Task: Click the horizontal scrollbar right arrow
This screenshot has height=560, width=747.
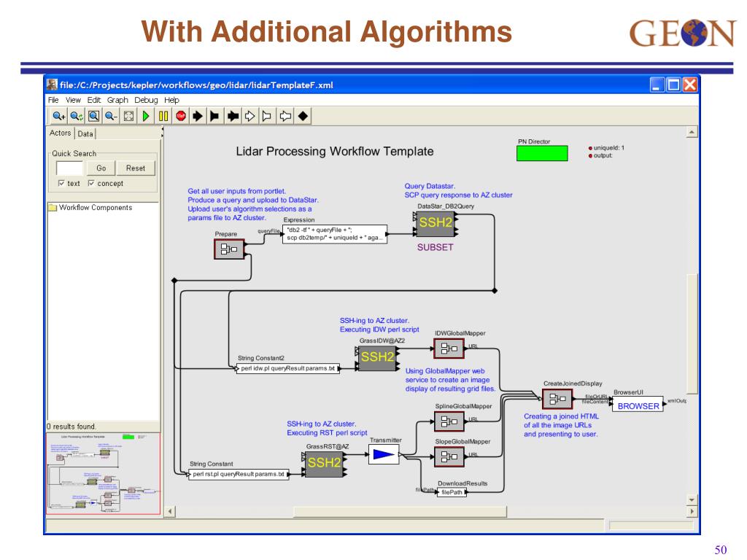Action: [692, 511]
